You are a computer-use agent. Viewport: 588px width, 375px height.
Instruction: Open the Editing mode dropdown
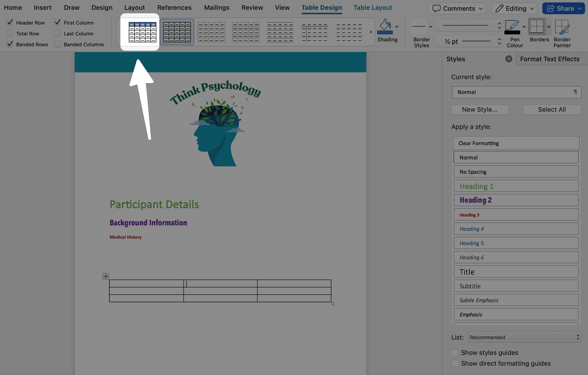[514, 8]
